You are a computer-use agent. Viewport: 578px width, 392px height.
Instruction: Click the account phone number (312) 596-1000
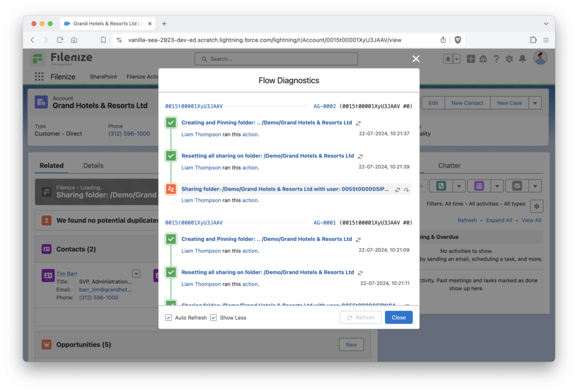tap(129, 134)
